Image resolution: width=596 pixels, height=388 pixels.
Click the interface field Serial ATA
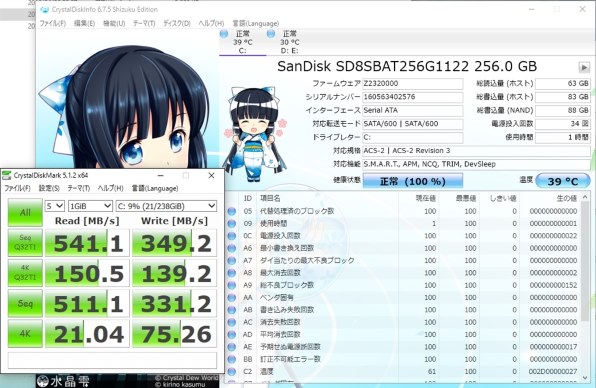(x=412, y=111)
